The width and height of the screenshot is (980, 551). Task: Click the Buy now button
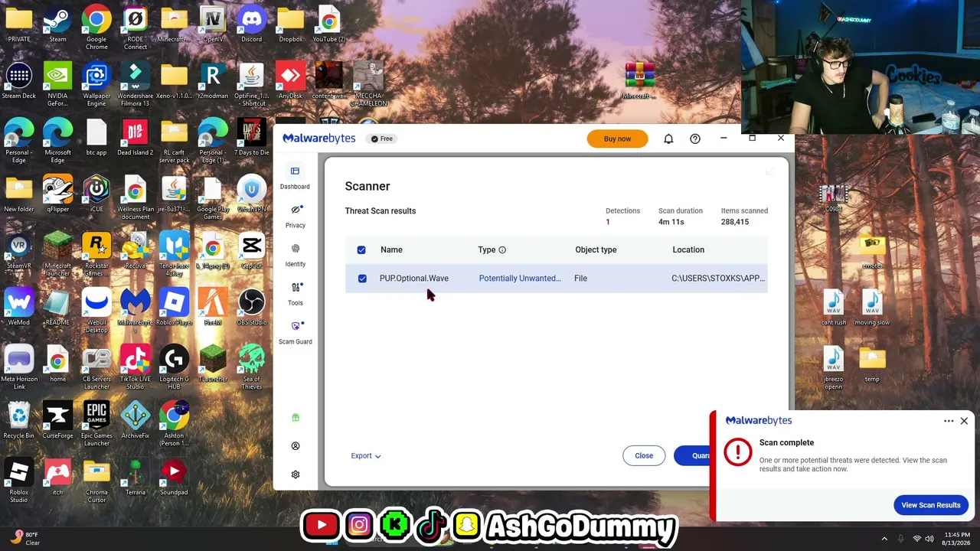pos(617,139)
